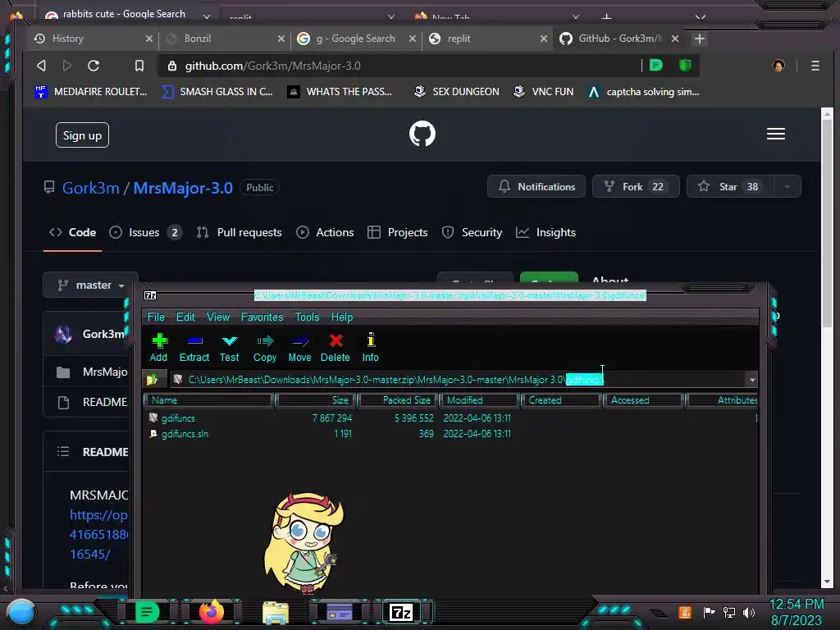
Task: Open the browser profile avatar
Action: [778, 66]
